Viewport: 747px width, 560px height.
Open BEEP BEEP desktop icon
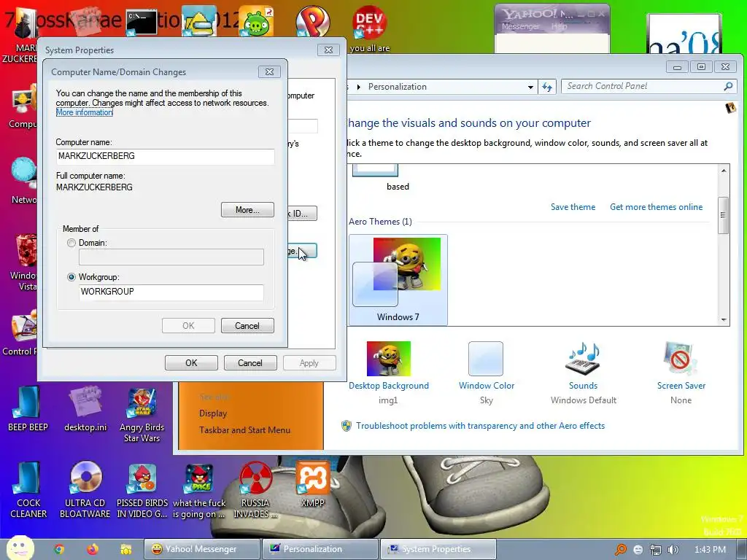[28, 408]
